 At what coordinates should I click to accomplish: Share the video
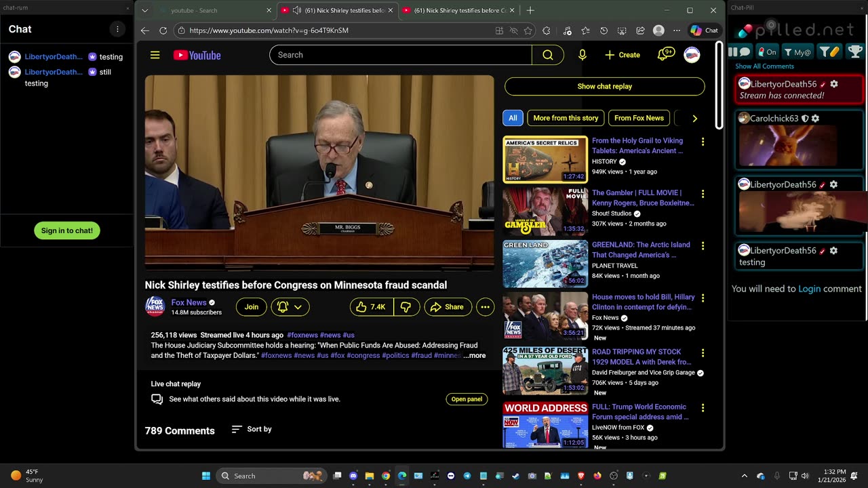[x=448, y=307]
